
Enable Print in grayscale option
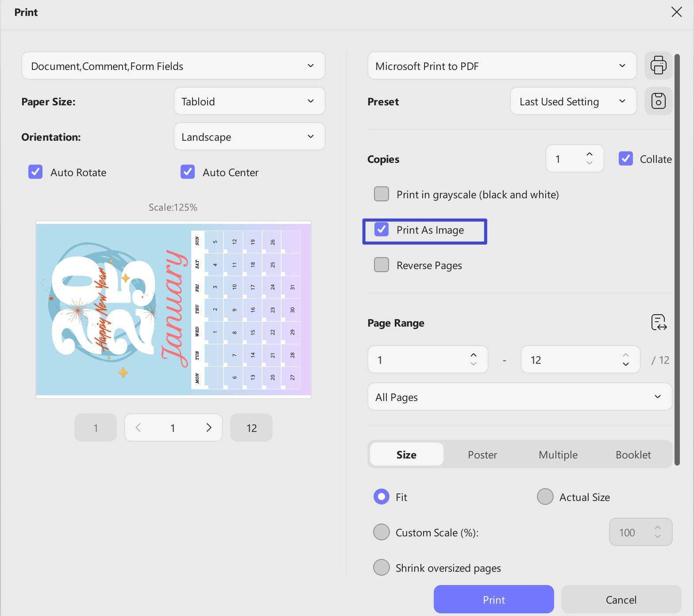click(382, 194)
